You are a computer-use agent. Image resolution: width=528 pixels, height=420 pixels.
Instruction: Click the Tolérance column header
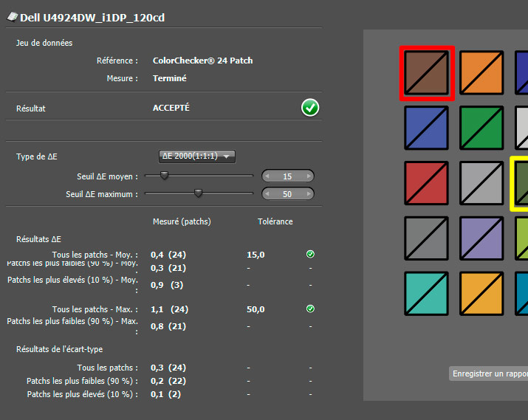[x=275, y=221]
